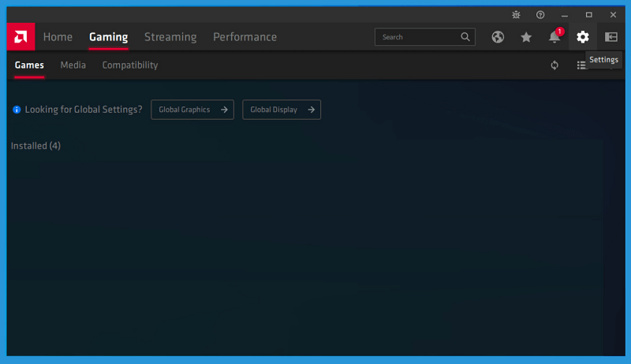Viewport: 631px width, 364px height.
Task: Open the web browser globe icon
Action: click(x=498, y=37)
